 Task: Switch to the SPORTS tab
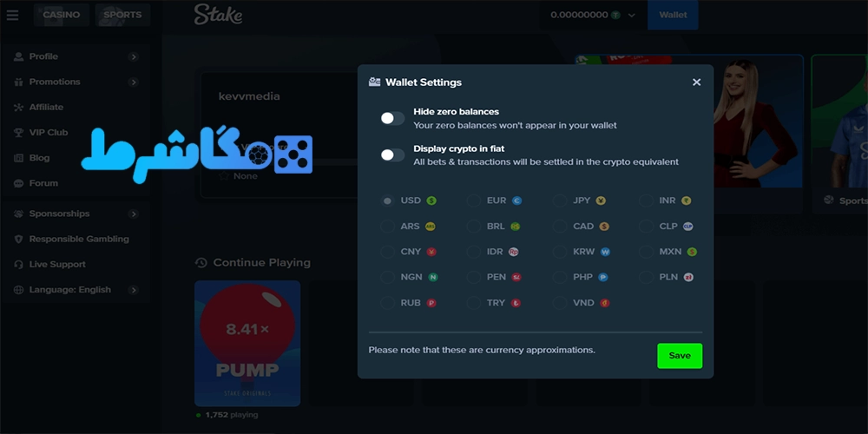[x=122, y=15]
